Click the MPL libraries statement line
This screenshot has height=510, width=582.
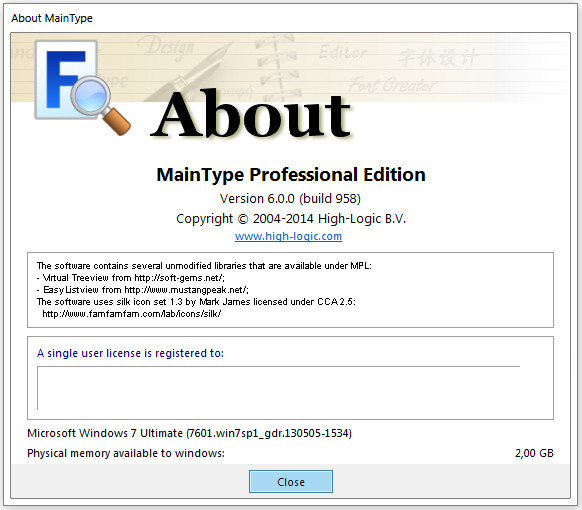point(204,266)
